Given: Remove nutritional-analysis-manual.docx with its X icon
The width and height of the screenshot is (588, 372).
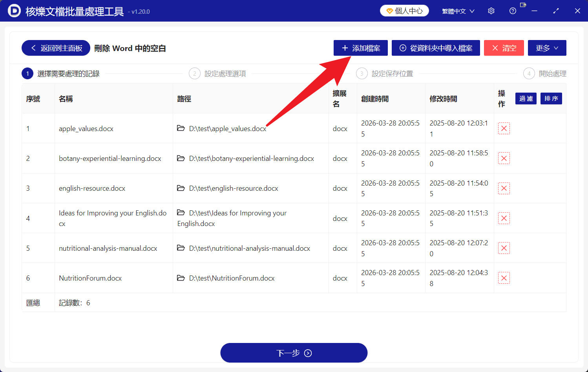Looking at the screenshot, I should [x=504, y=248].
